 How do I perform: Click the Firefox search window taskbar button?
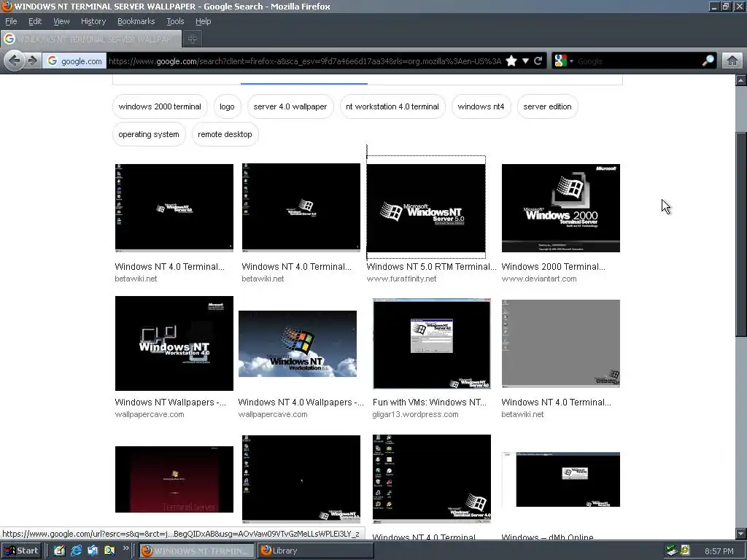point(197,551)
